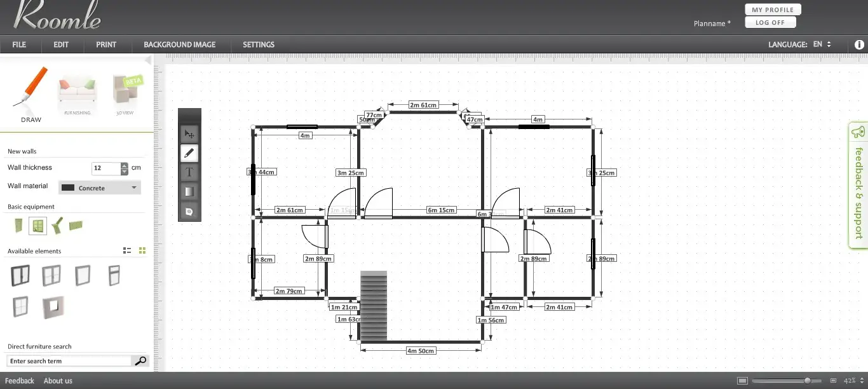Click the Roomle logo
The height and width of the screenshot is (389, 868).
tap(57, 16)
